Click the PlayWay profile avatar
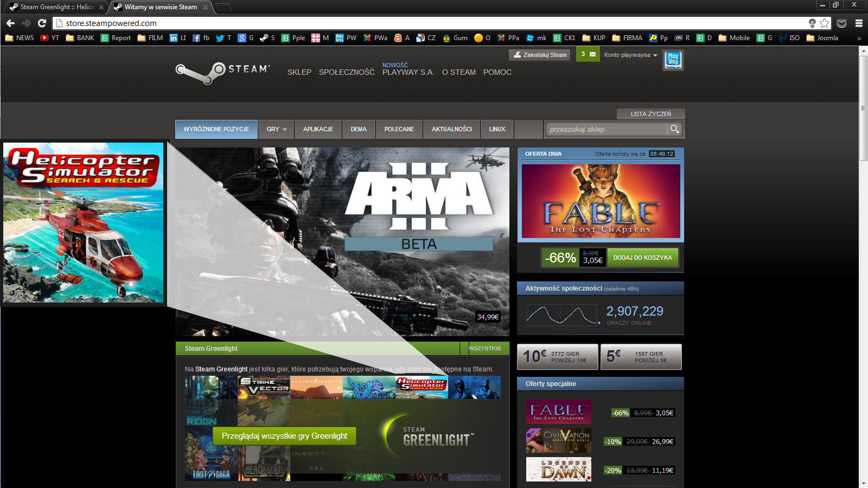The image size is (868, 488). point(673,60)
